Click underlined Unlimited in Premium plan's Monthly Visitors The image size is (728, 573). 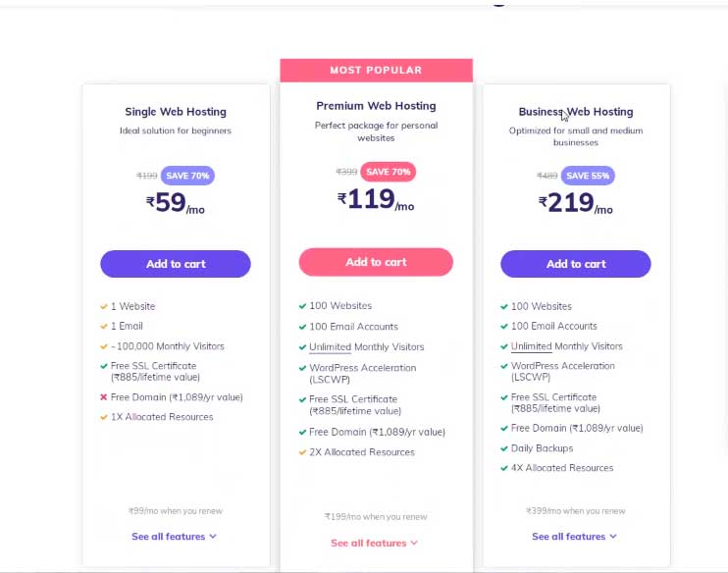[330, 346]
